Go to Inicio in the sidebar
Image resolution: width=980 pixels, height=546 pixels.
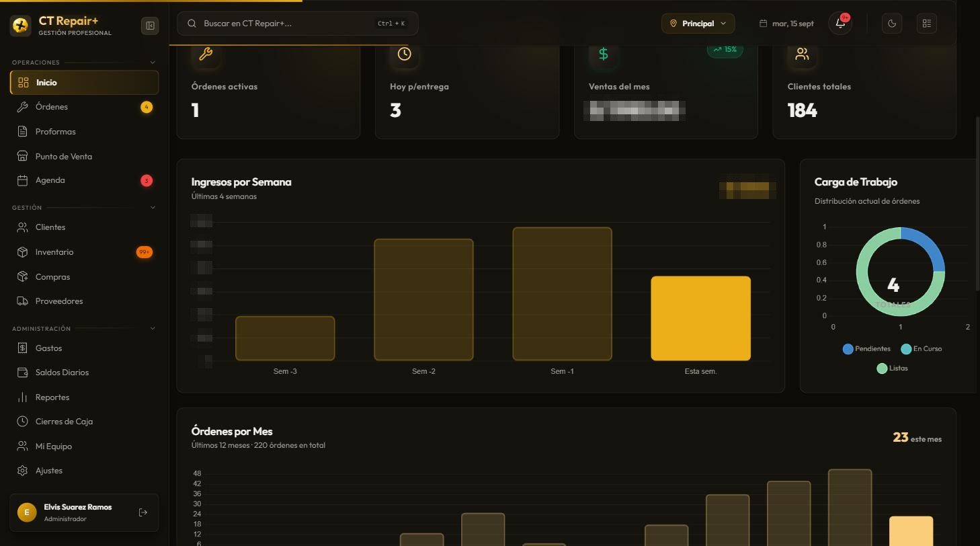click(85, 83)
